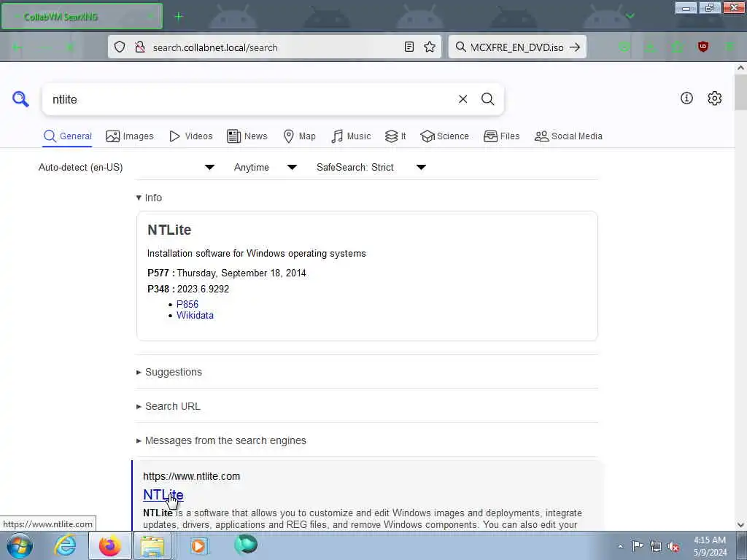Image resolution: width=747 pixels, height=560 pixels.
Task: Open the Windows Start menu
Action: pos(20,545)
